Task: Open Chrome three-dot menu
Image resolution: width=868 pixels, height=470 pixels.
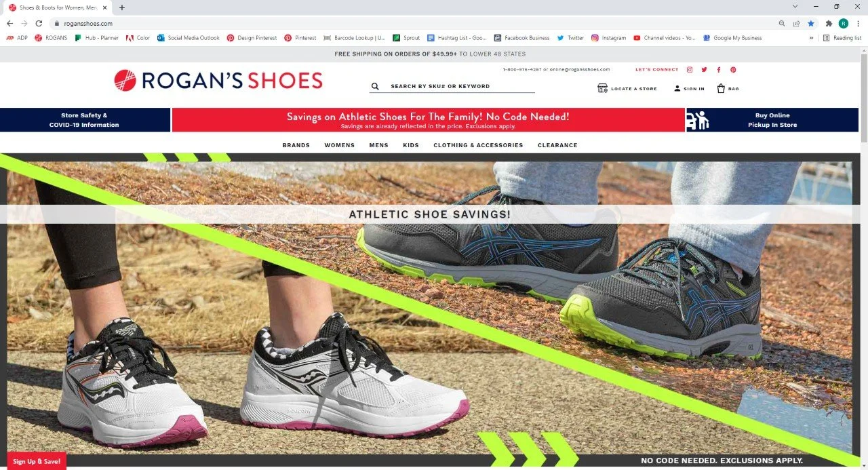Action: coord(858,23)
